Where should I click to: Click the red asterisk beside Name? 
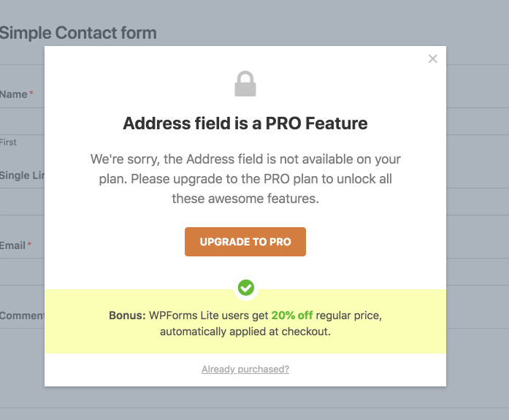(x=31, y=94)
